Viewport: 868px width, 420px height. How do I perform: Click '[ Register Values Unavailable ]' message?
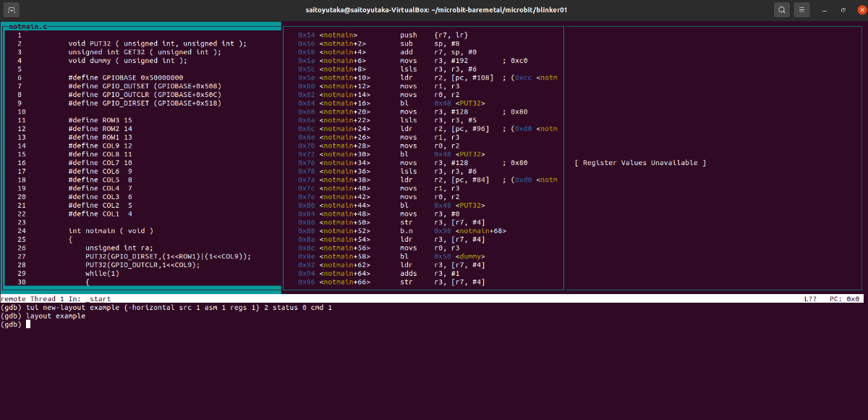click(x=640, y=163)
